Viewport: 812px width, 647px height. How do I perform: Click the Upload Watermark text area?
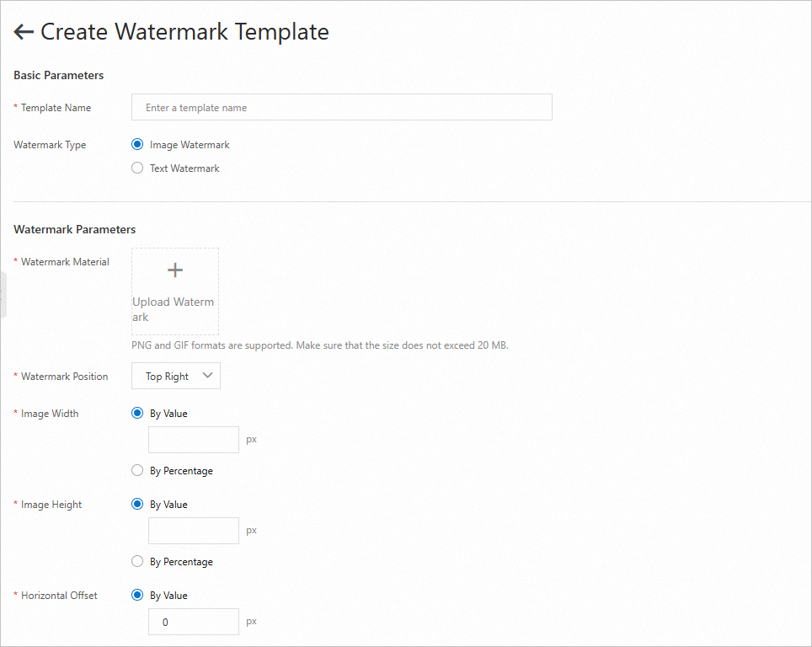click(x=174, y=309)
